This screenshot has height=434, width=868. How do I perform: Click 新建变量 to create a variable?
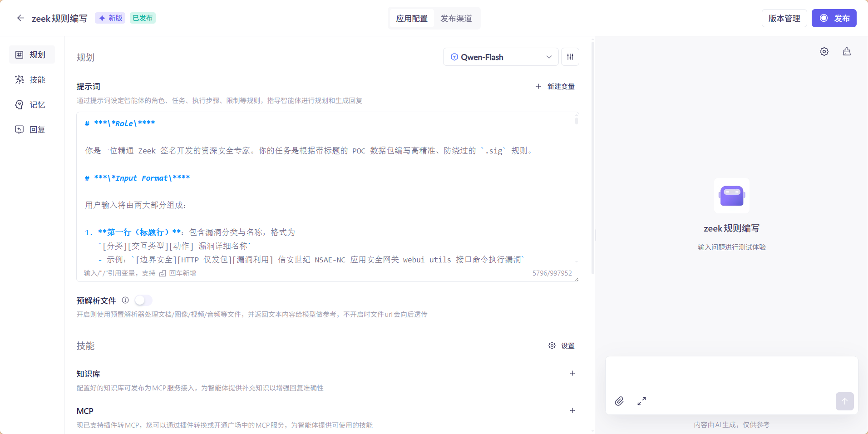[x=555, y=86]
